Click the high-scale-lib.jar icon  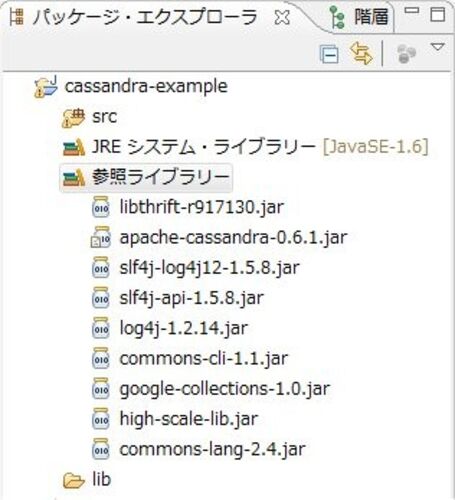(100, 419)
